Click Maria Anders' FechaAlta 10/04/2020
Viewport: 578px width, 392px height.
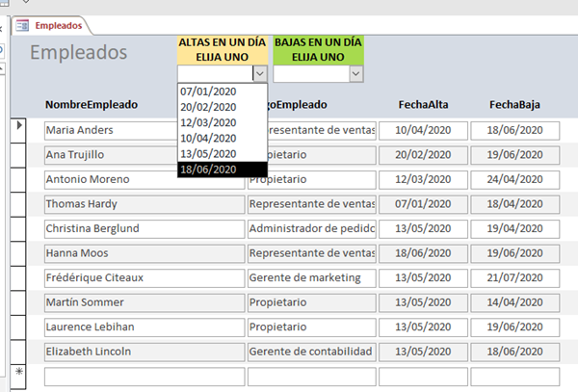click(423, 130)
